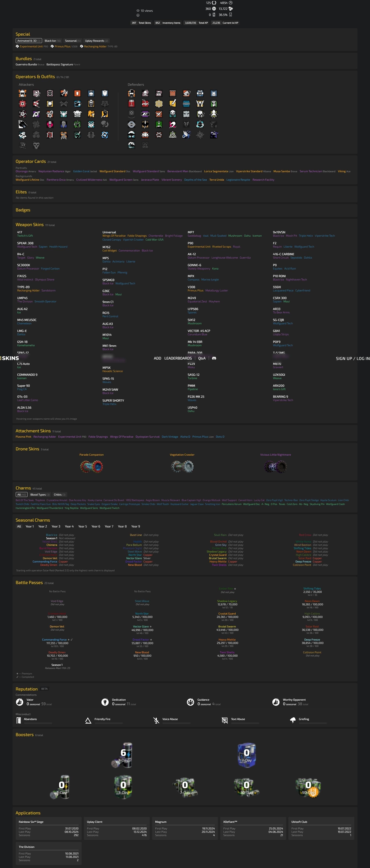Open the Uplay Rewards tab
Screen dimensions: 370x868
pyautogui.click(x=96, y=41)
